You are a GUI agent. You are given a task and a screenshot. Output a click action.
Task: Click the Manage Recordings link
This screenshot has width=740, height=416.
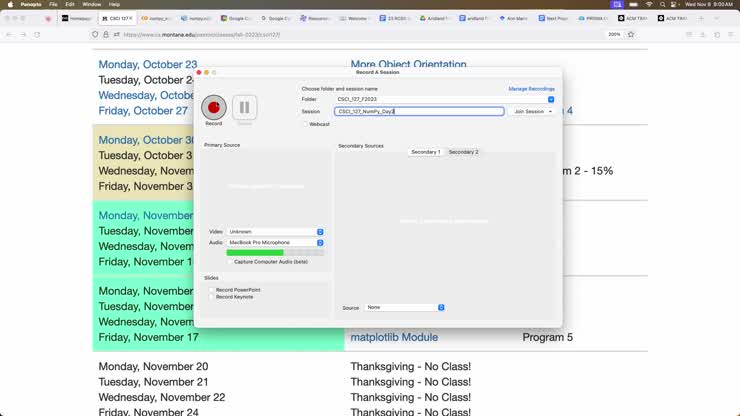click(x=531, y=89)
